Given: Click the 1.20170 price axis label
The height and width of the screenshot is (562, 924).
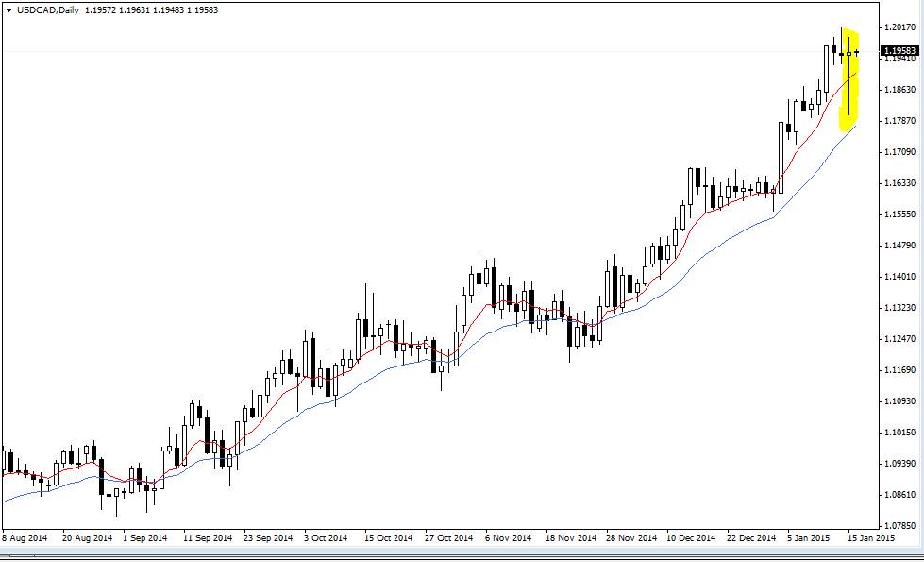Looking at the screenshot, I should [x=900, y=27].
